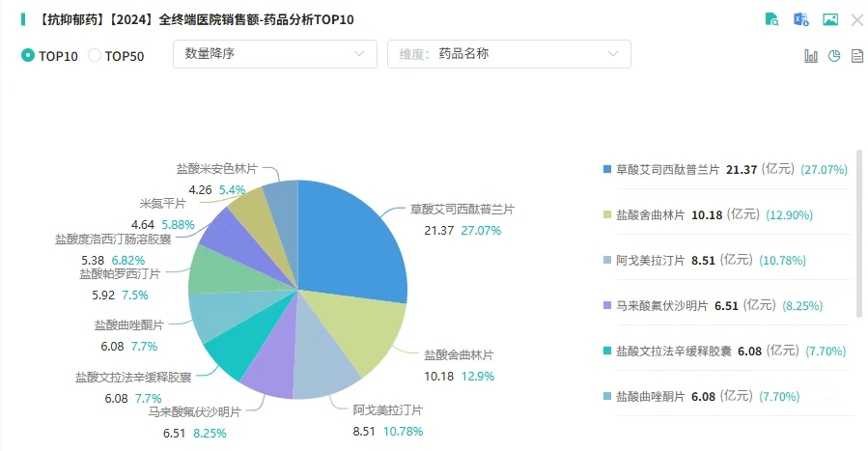Click the data search document icon
868x451 pixels.
point(771,19)
